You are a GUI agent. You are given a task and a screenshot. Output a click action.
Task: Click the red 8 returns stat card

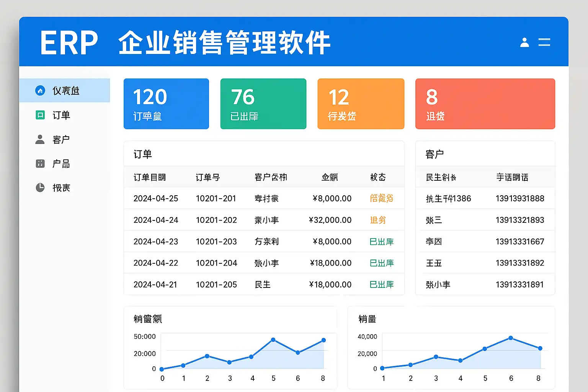(485, 104)
